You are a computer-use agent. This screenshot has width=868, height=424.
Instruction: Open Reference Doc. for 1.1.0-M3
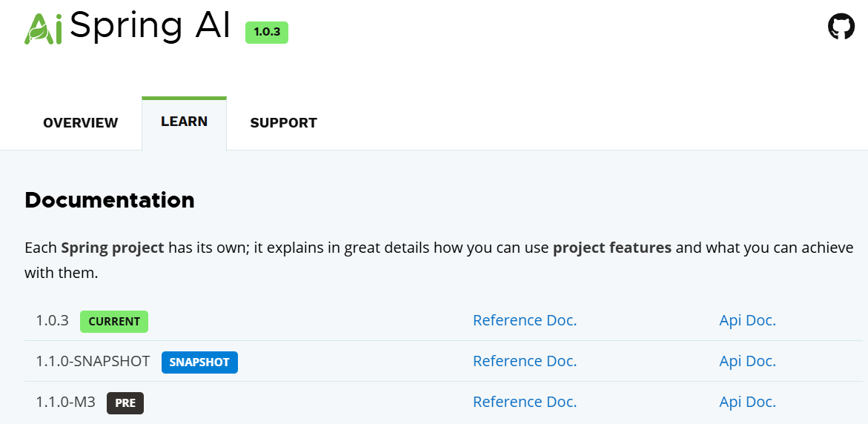(x=525, y=402)
